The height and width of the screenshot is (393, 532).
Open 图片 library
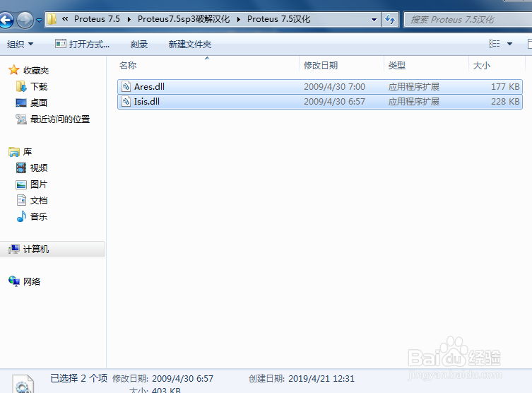pyautogui.click(x=39, y=184)
